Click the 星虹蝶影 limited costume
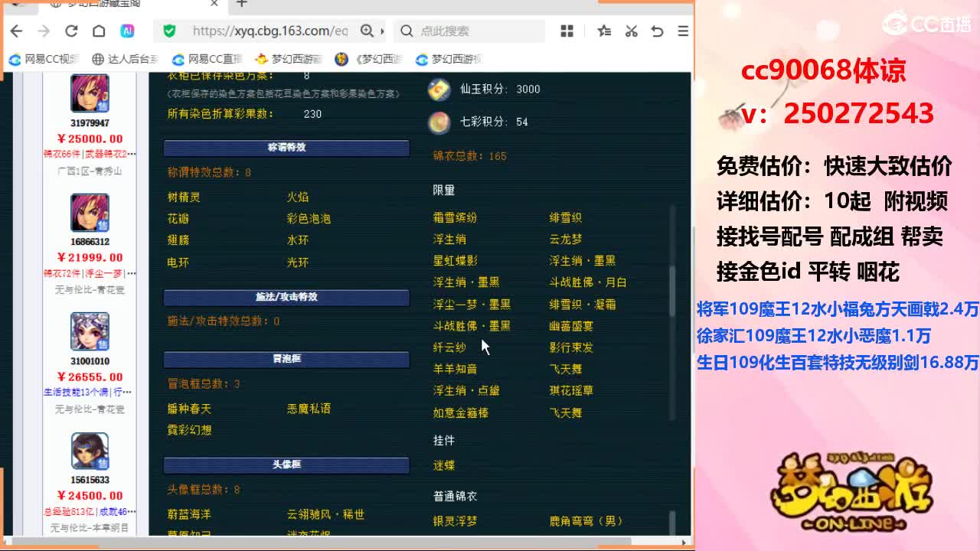Image resolution: width=980 pixels, height=551 pixels. (455, 261)
